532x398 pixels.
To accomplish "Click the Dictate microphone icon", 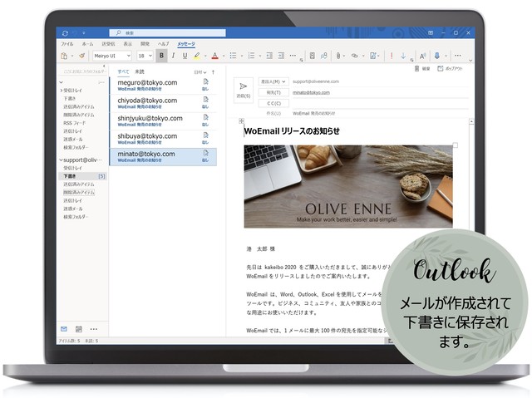I will (437, 56).
